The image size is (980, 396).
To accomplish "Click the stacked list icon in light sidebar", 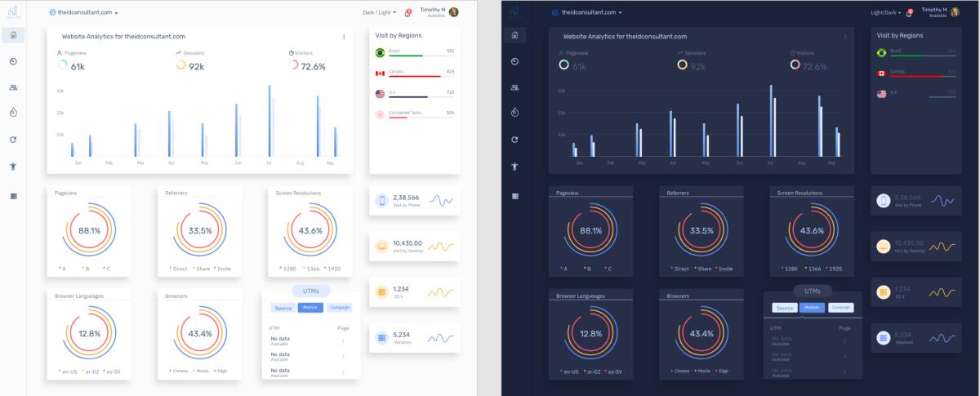I will click(14, 196).
